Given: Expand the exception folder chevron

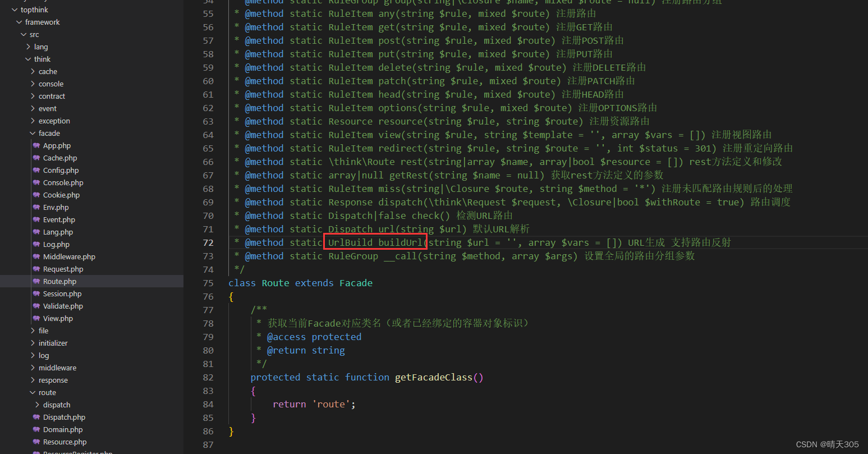Looking at the screenshot, I should (x=33, y=121).
